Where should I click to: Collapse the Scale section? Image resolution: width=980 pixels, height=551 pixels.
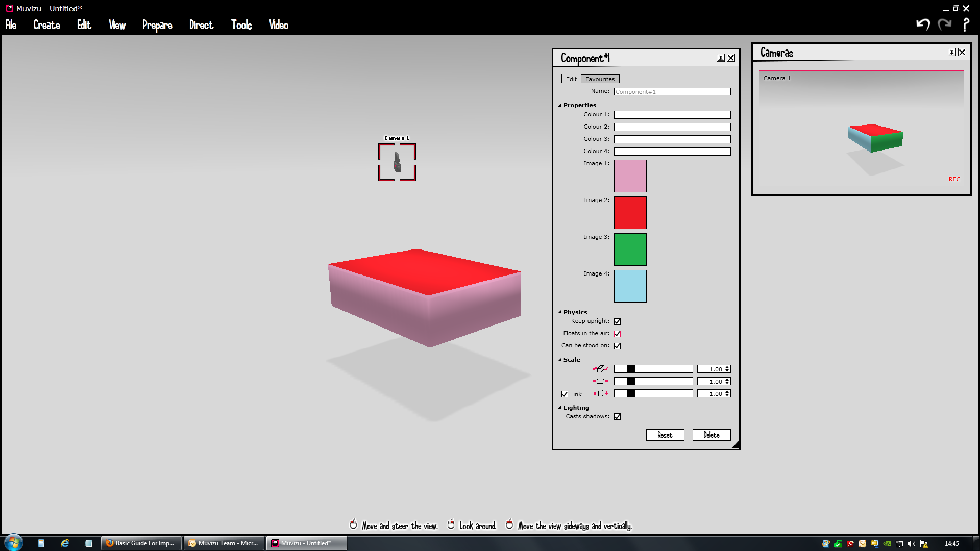tap(559, 360)
